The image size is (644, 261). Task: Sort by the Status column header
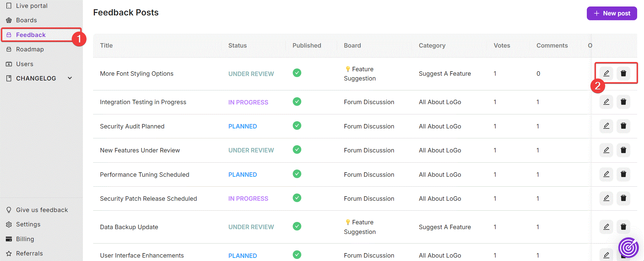(238, 46)
